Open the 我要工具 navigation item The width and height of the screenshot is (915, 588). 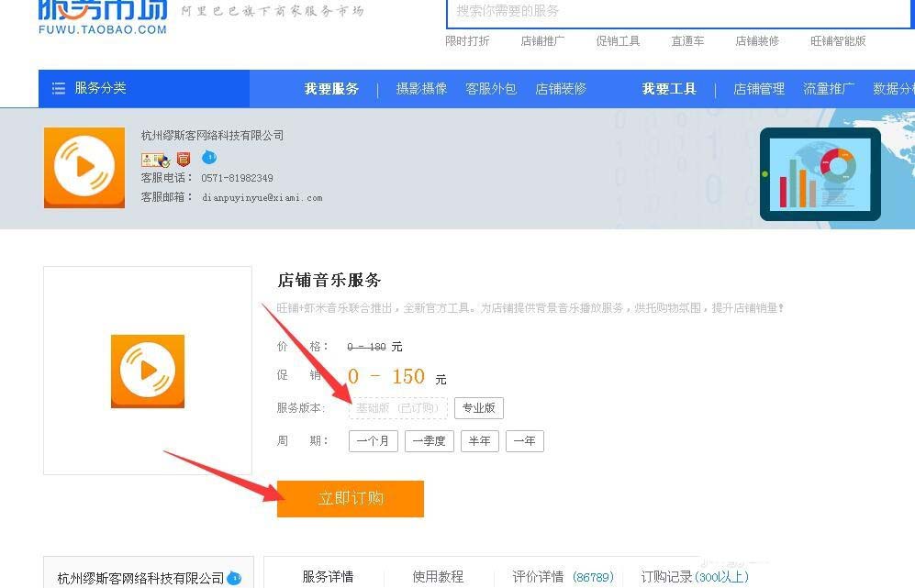669,89
